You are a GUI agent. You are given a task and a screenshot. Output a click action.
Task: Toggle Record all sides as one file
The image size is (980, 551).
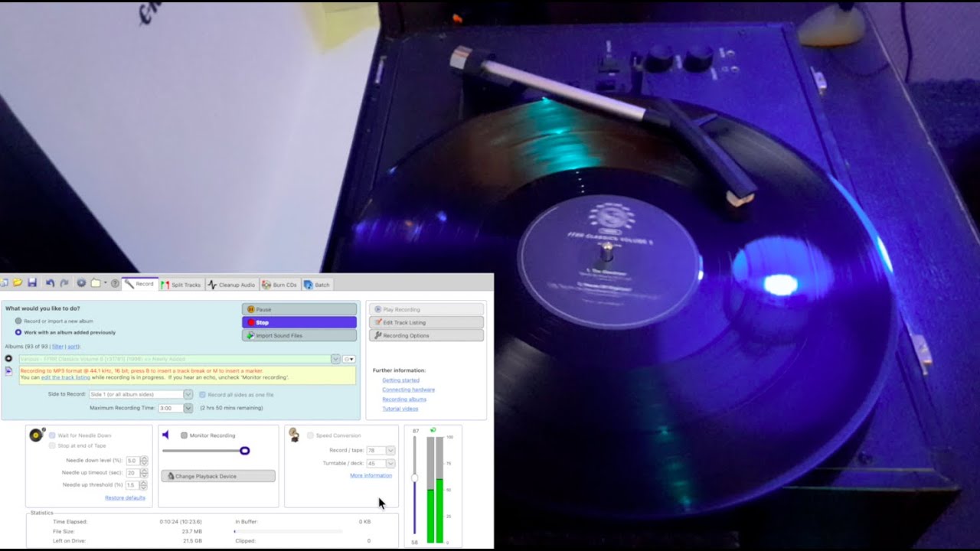click(202, 395)
